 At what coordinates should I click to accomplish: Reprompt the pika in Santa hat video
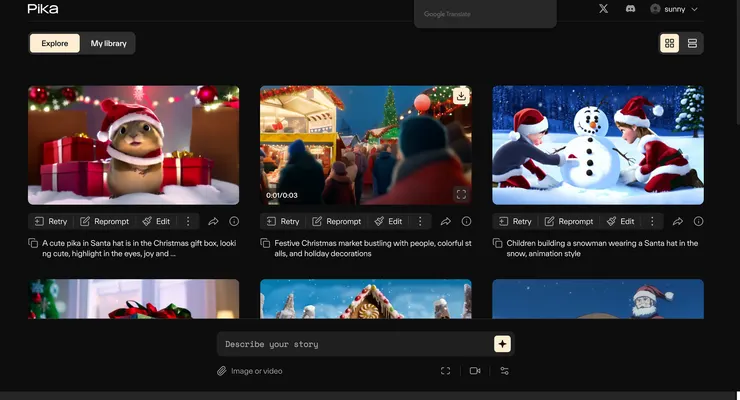click(x=104, y=221)
